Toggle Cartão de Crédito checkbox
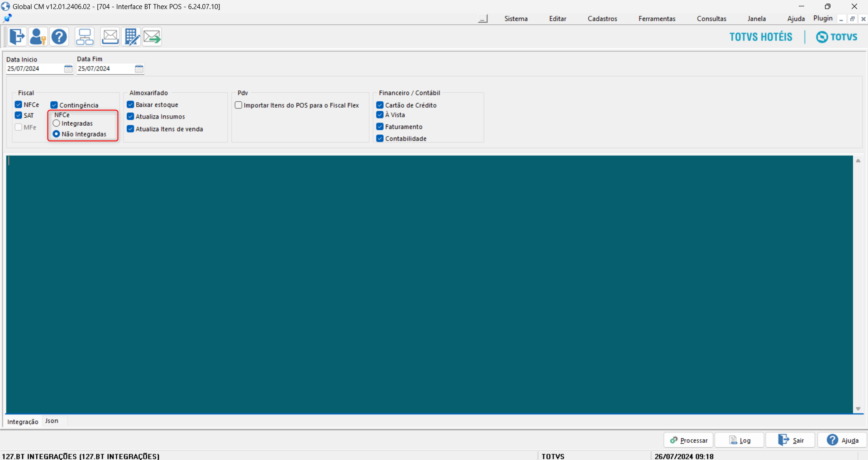868x460 pixels. tap(380, 105)
